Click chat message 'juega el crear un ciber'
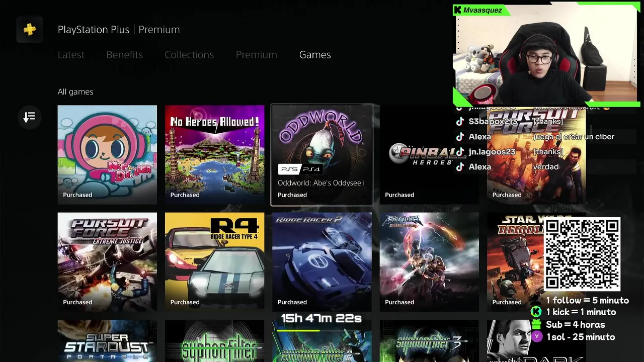This screenshot has height=362, width=644. pyautogui.click(x=574, y=137)
